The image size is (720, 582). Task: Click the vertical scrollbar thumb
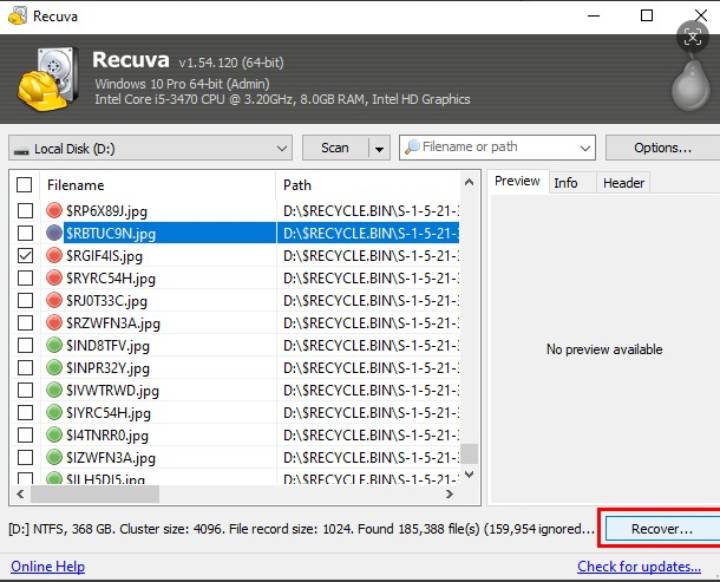(x=469, y=454)
